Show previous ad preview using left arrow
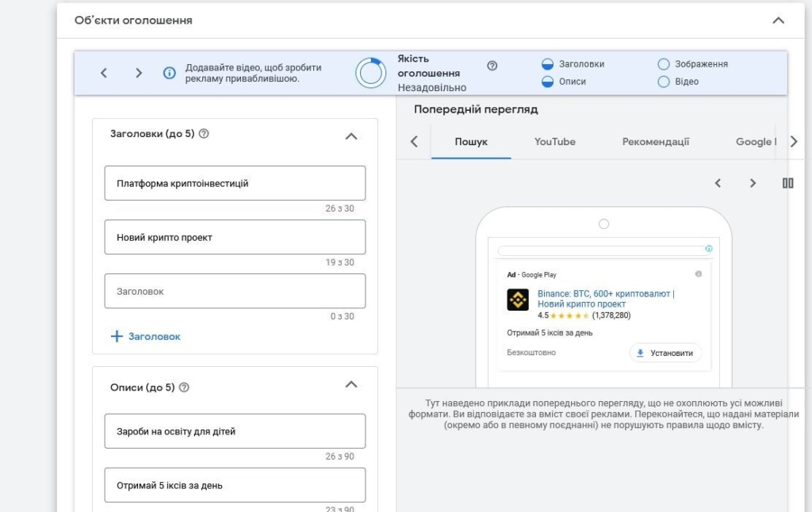 pos(718,183)
